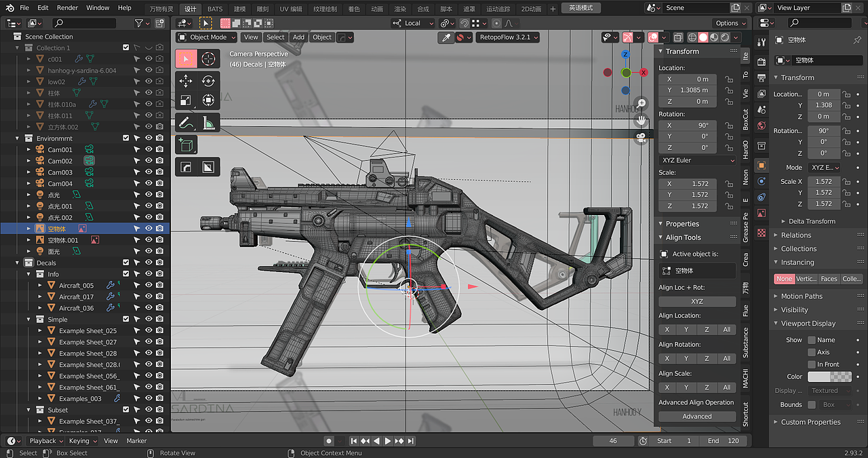The image size is (868, 458).
Task: Select the Measure tool
Action: pyautogui.click(x=208, y=123)
